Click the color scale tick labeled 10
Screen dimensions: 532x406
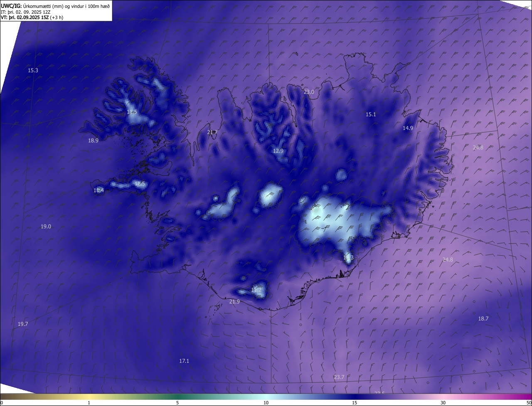(x=266, y=403)
